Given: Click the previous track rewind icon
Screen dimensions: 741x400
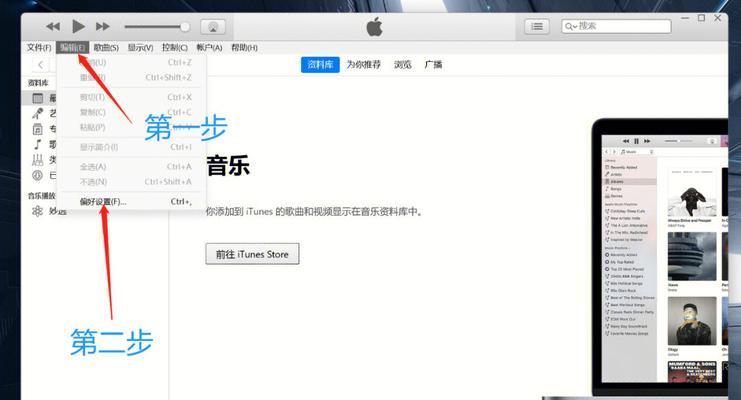Looking at the screenshot, I should [53, 26].
